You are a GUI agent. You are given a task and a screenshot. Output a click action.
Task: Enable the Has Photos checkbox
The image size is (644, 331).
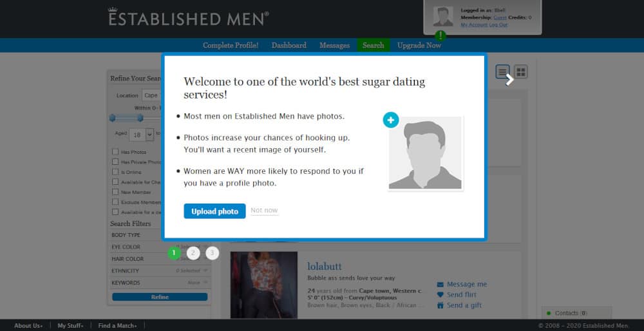pyautogui.click(x=115, y=151)
